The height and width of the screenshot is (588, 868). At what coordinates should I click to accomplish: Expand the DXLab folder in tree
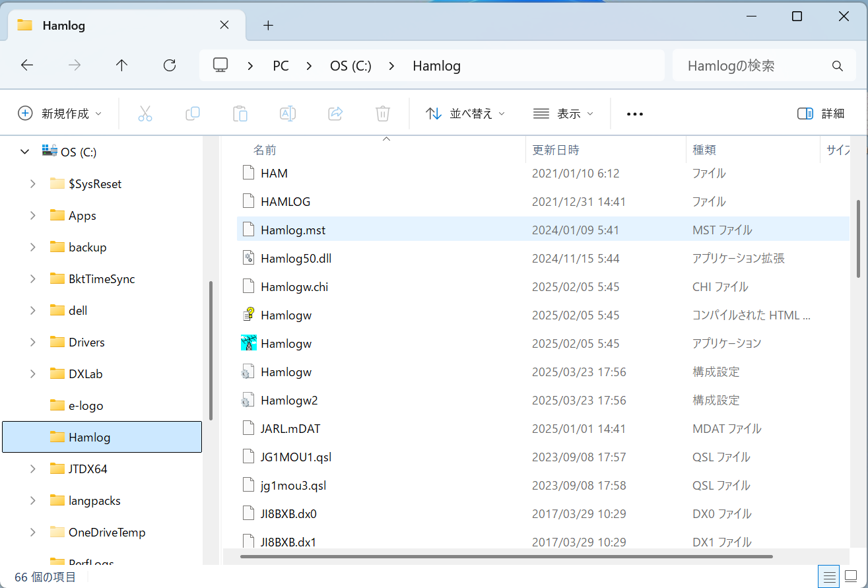tap(33, 374)
